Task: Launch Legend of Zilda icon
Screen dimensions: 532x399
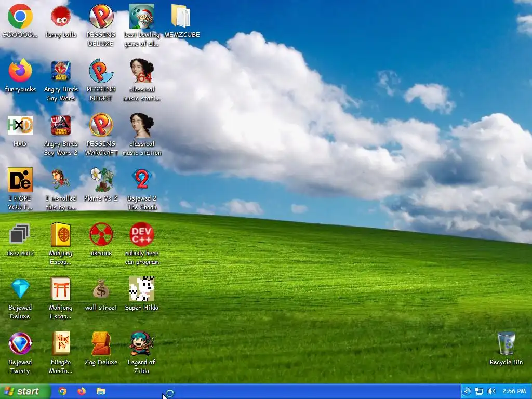Action: [x=142, y=343]
